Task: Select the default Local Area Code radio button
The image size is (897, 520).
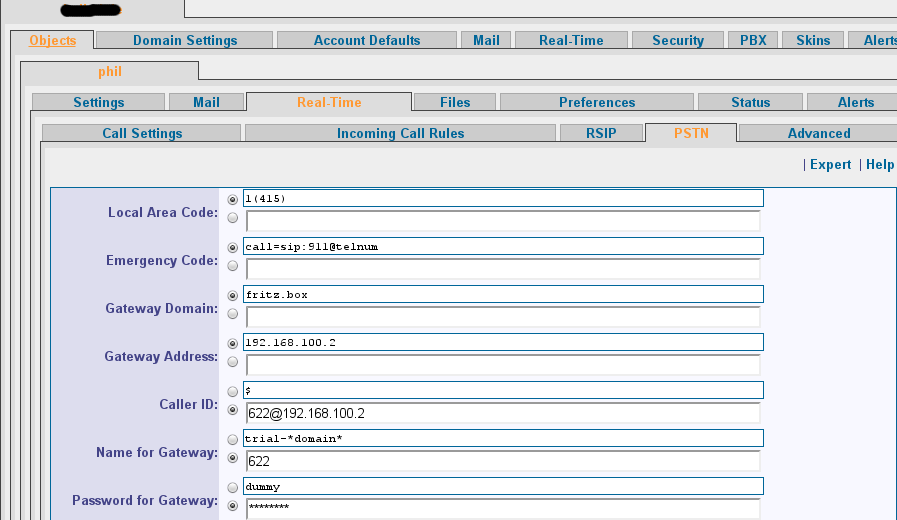Action: (232, 200)
